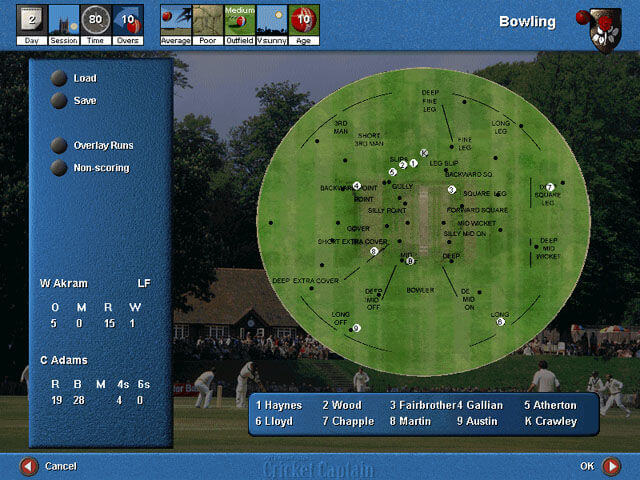The image size is (640, 480).
Task: Click the Overs ball icon
Action: tap(127, 19)
